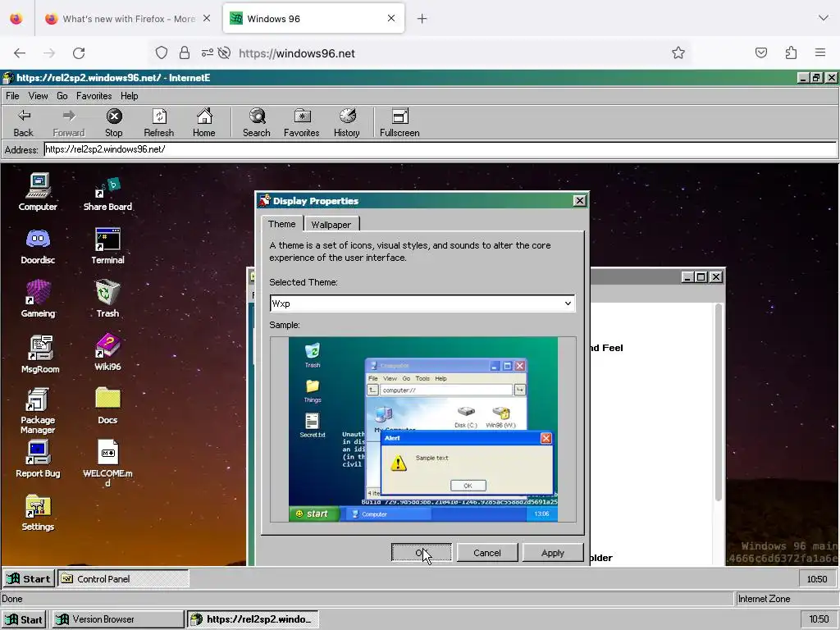Open a new Firefox tab
Image resolution: width=840 pixels, height=630 pixels.
[x=422, y=19]
